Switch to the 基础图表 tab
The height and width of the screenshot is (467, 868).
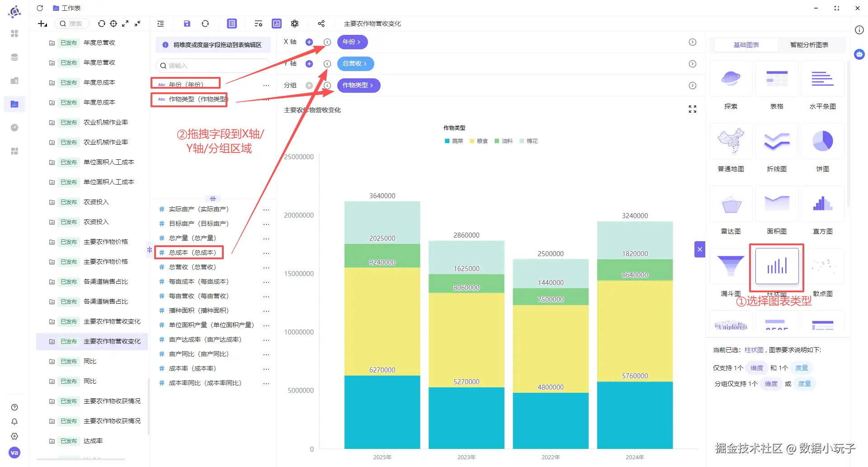coord(746,45)
